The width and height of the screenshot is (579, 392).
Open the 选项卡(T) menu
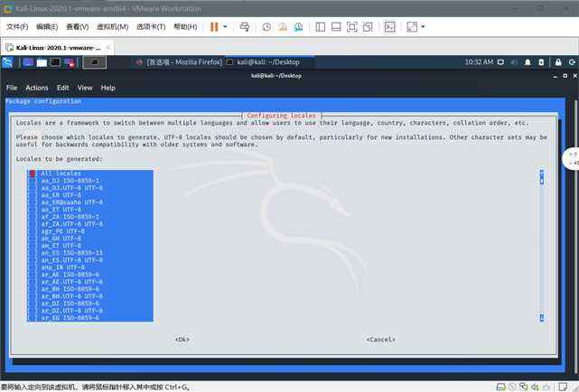pyautogui.click(x=151, y=26)
